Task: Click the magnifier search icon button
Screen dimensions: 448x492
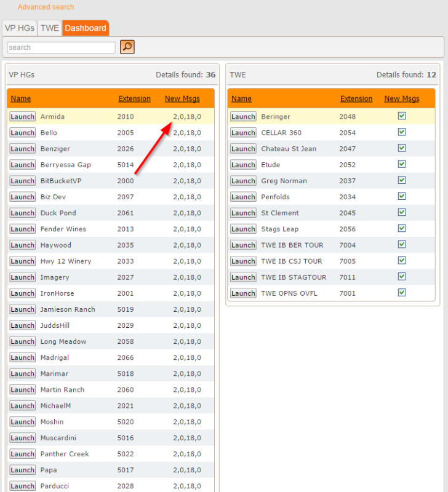Action: point(127,47)
